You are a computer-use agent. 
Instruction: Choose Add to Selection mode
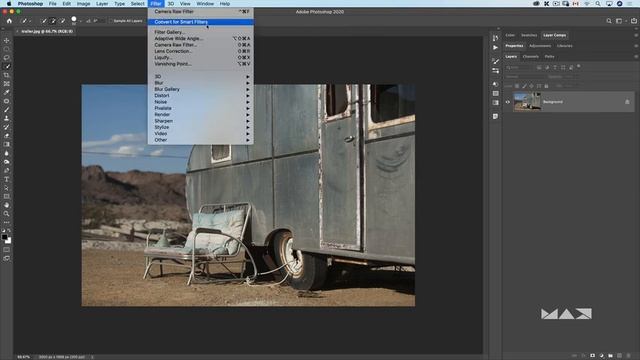(53, 20)
